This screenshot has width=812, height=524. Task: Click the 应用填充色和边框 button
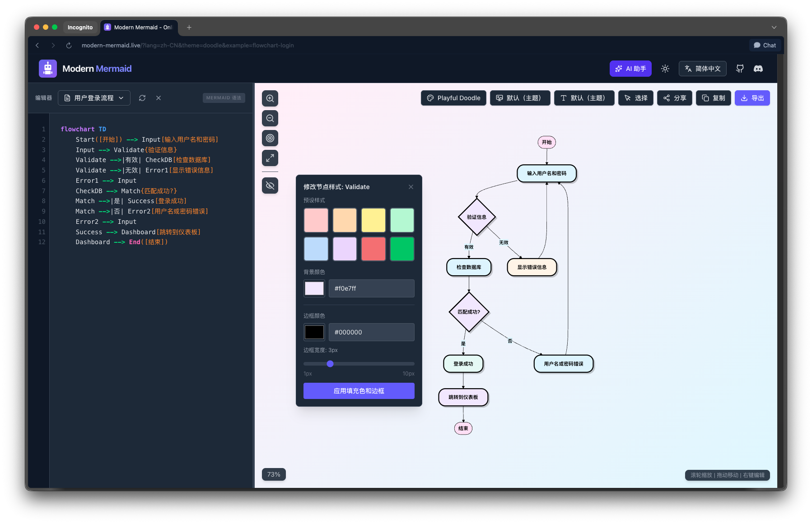tap(359, 391)
